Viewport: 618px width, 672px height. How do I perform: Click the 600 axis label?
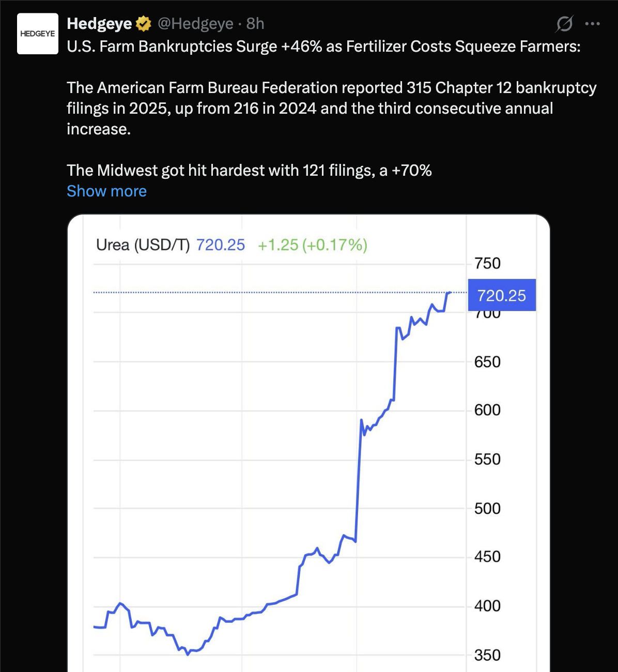[487, 410]
